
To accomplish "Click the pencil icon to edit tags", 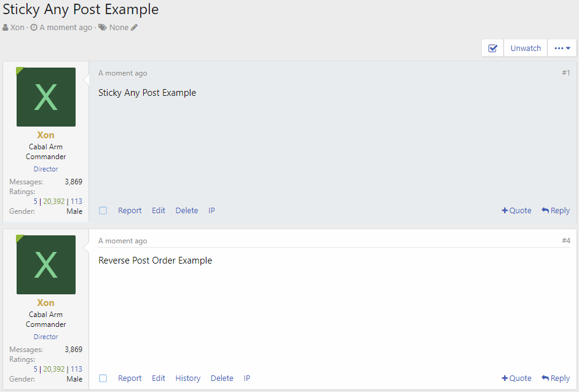I will (135, 28).
